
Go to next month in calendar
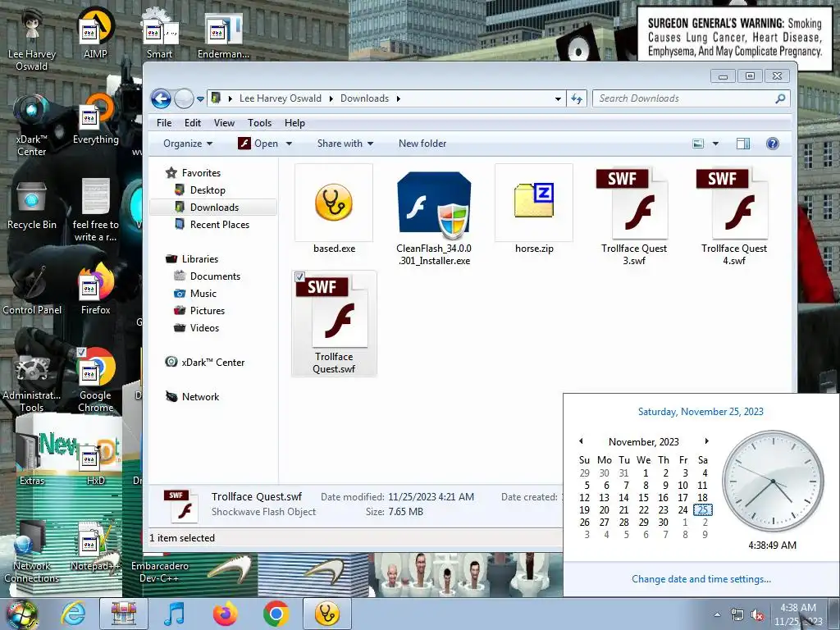706,441
